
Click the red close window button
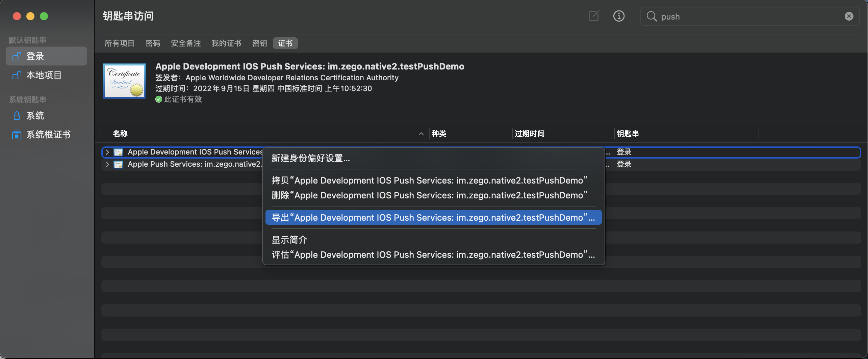[17, 16]
